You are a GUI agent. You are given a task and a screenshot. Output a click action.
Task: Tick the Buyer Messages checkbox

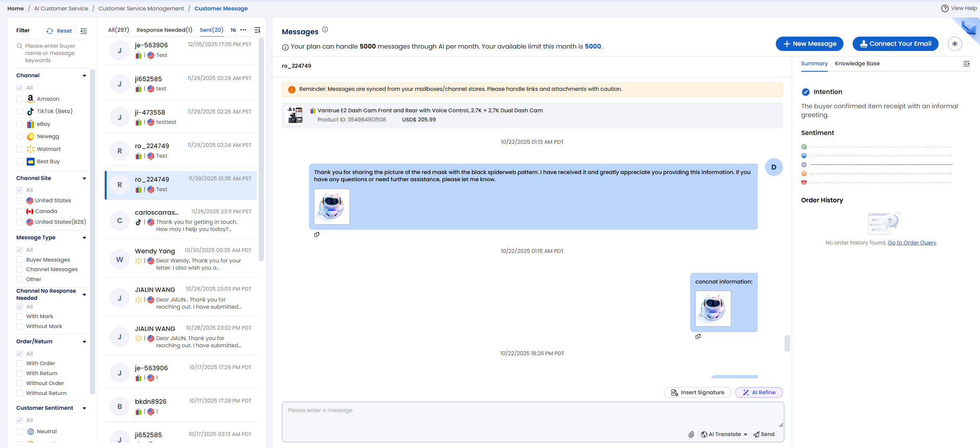(x=20, y=260)
